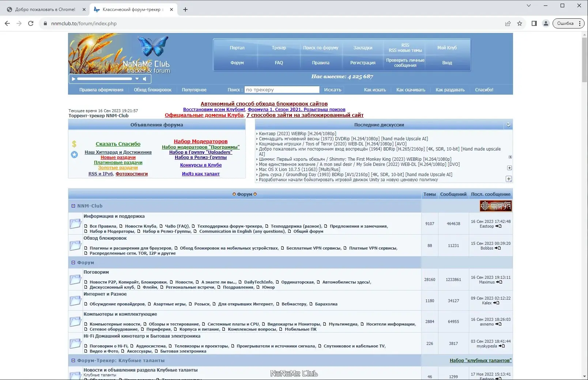Reload the page in Chrome
Viewport: 588px width, 380px height.
coord(31,23)
